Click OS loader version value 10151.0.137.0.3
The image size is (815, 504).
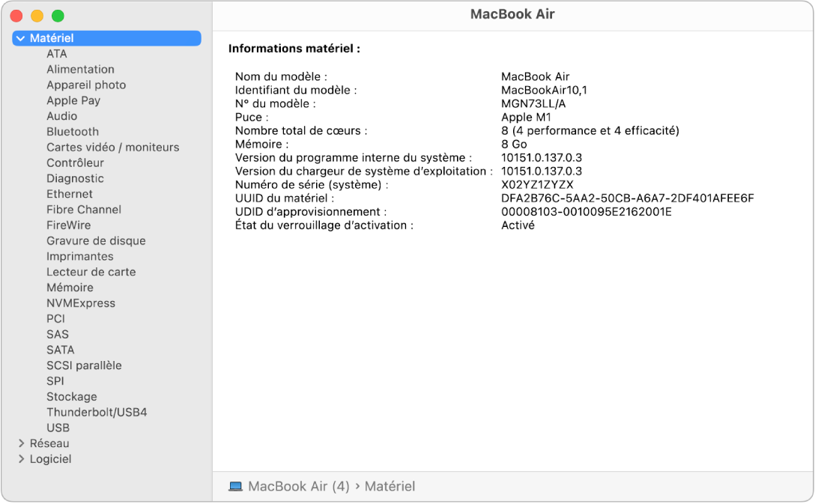coord(542,171)
